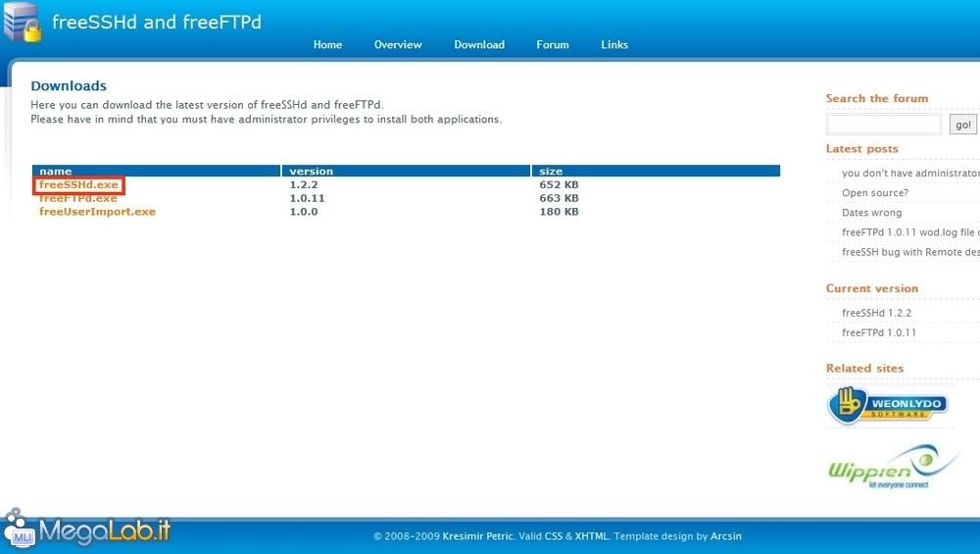Click the Kresimir Petric footer link
The image size is (980, 554).
coord(477,536)
